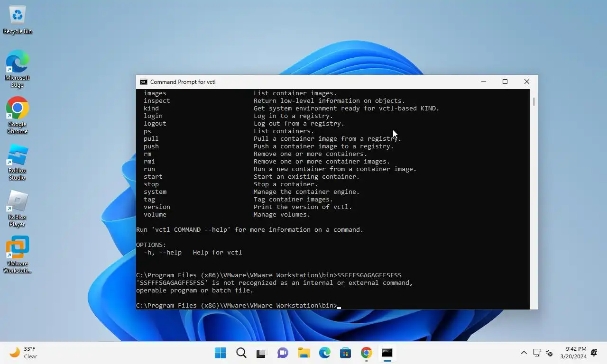Open the network tray icon
Image resolution: width=607 pixels, height=364 pixels.
[x=537, y=353]
